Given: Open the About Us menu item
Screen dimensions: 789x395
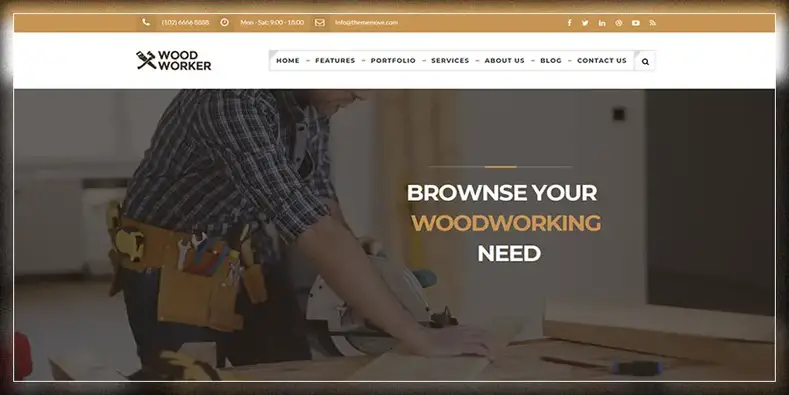Looking at the screenshot, I should [x=505, y=60].
